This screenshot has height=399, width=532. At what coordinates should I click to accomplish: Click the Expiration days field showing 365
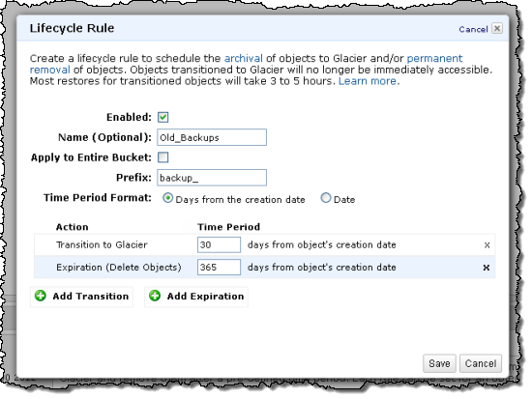tap(219, 268)
